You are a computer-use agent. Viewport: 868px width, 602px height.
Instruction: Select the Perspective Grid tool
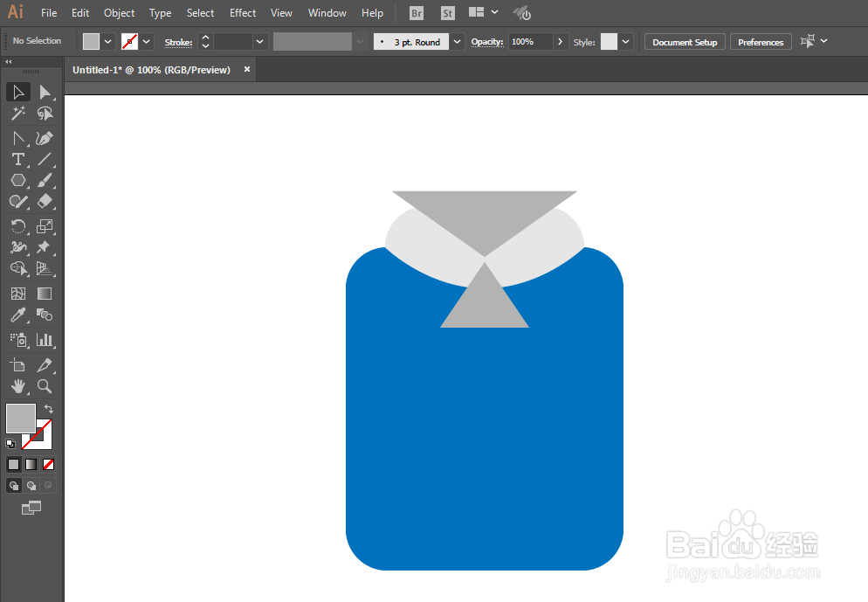click(45, 268)
